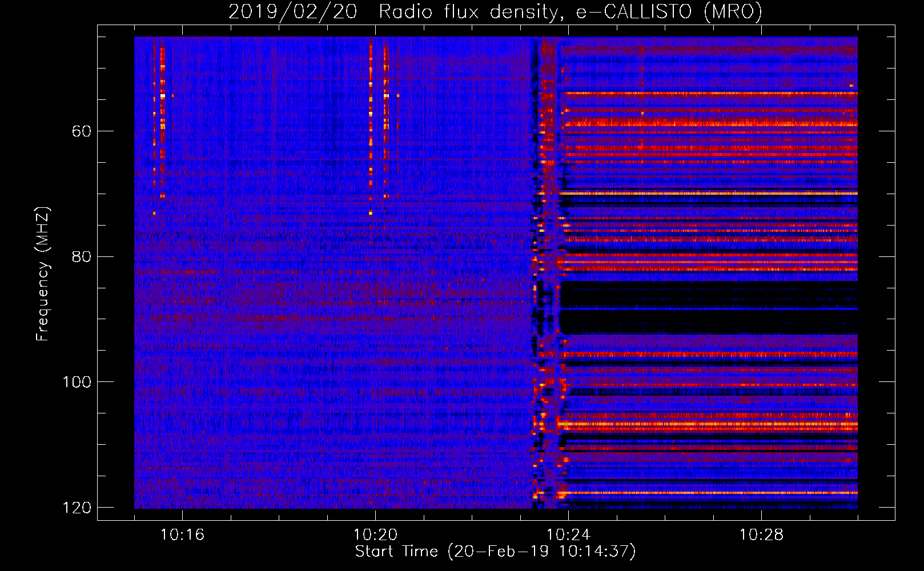Click the 10:28 time tick label
This screenshot has height=571, width=924.
pyautogui.click(x=761, y=535)
